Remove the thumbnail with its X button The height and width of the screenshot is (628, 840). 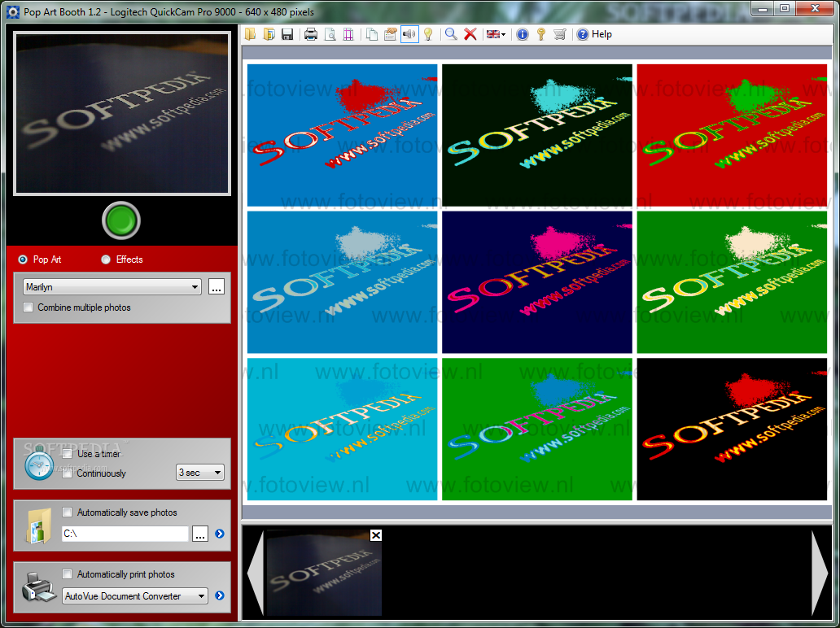376,534
